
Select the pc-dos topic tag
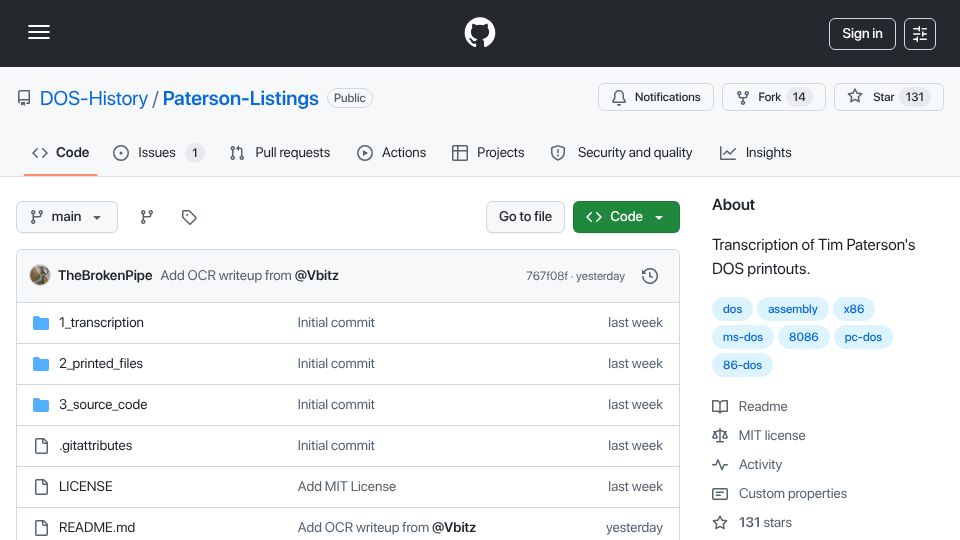863,337
